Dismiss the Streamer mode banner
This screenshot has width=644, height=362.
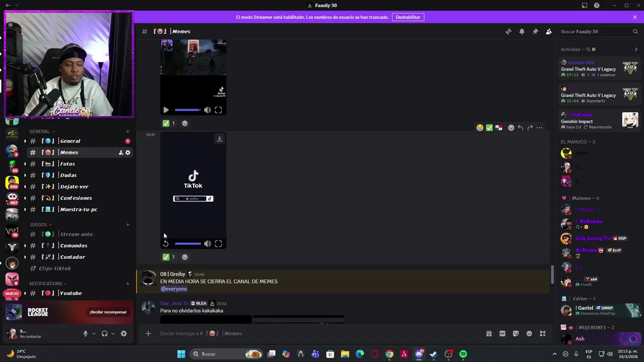635,17
